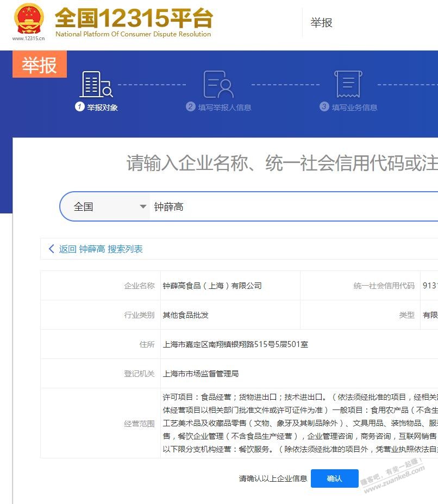Click the step 3 receipt document icon
Screen dimensions: 438x504
(x=348, y=84)
